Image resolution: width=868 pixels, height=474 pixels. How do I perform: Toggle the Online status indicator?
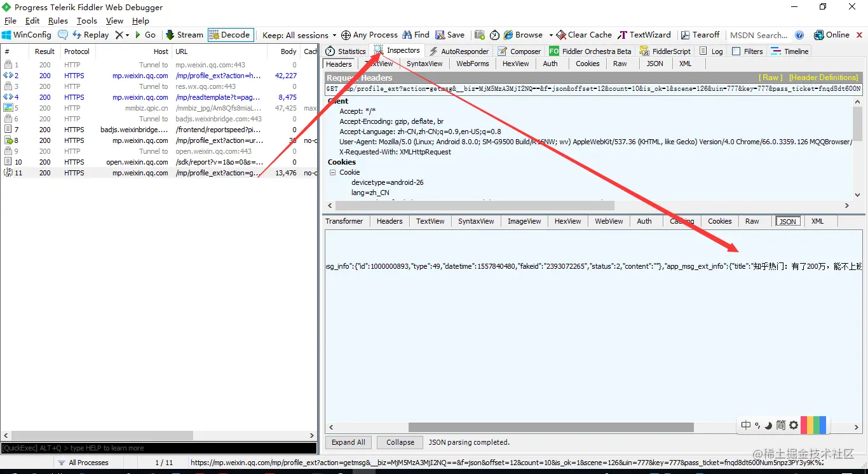point(832,35)
